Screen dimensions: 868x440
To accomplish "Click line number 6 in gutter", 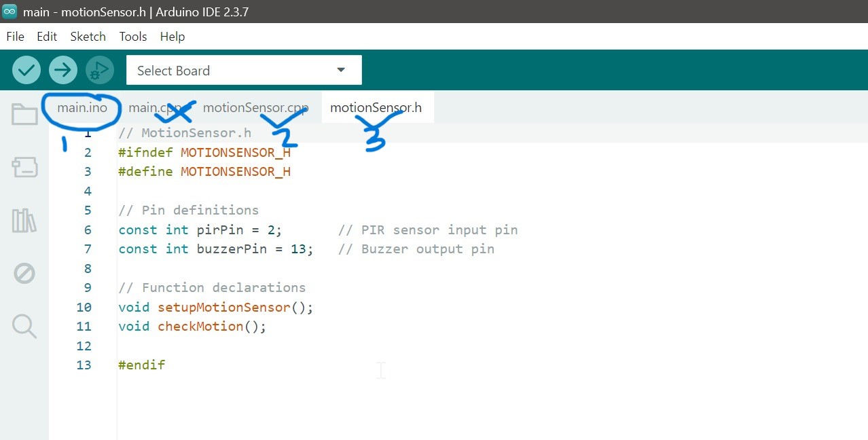I will (x=88, y=230).
